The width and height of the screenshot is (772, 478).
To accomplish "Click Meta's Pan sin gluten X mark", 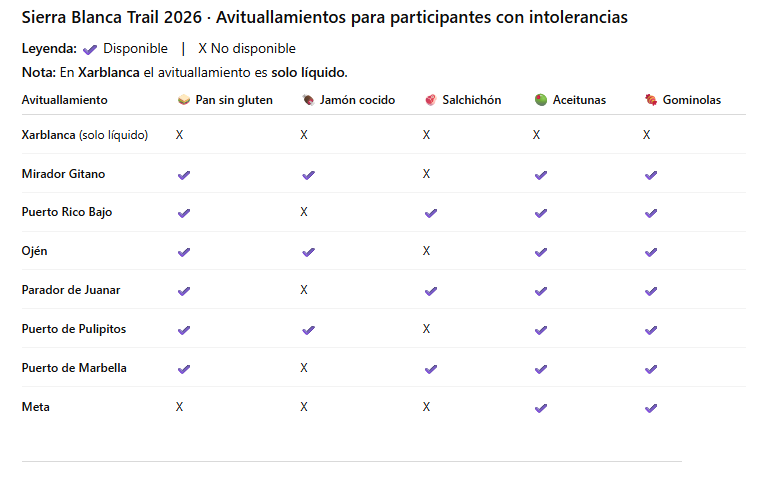I will pos(180,407).
